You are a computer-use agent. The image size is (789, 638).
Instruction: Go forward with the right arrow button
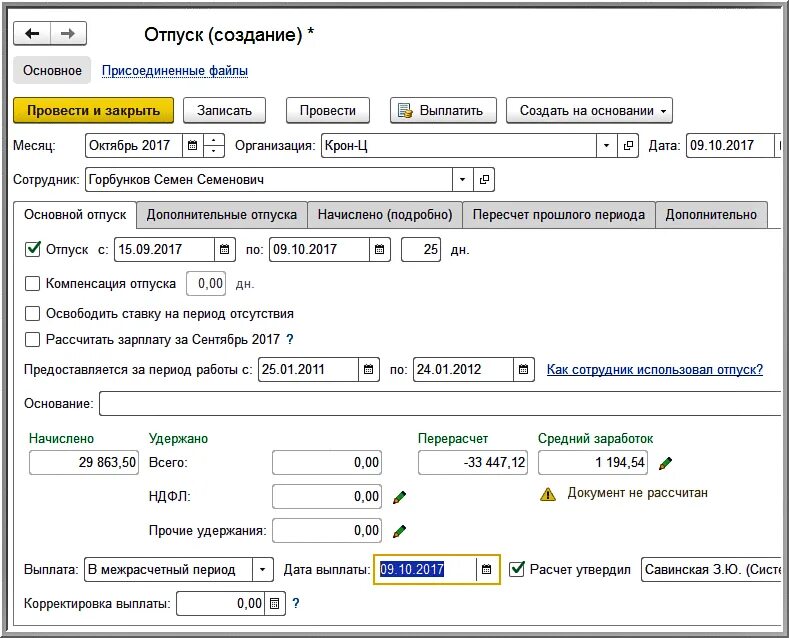[x=68, y=34]
